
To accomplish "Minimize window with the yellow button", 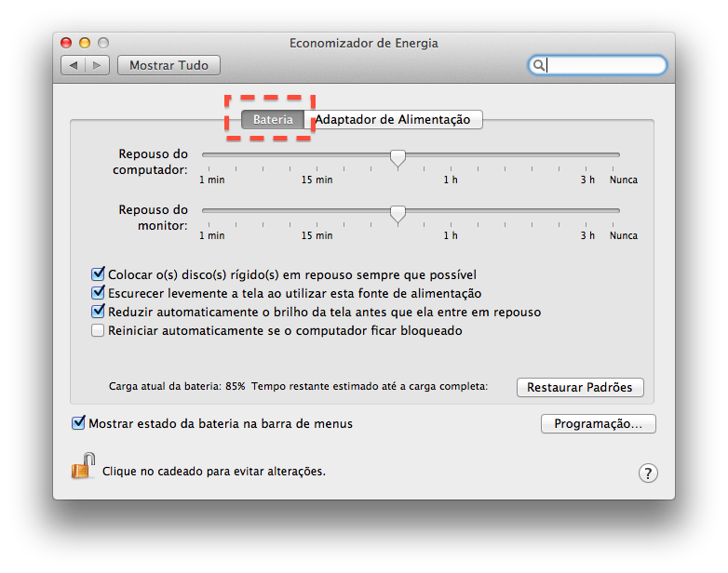I will 85,43.
